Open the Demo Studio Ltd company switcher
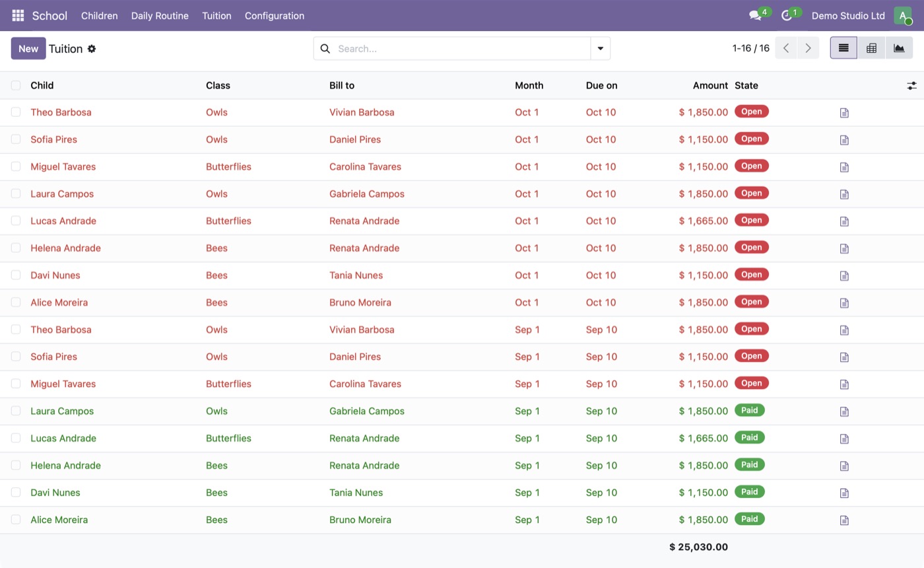924x568 pixels. (x=848, y=16)
